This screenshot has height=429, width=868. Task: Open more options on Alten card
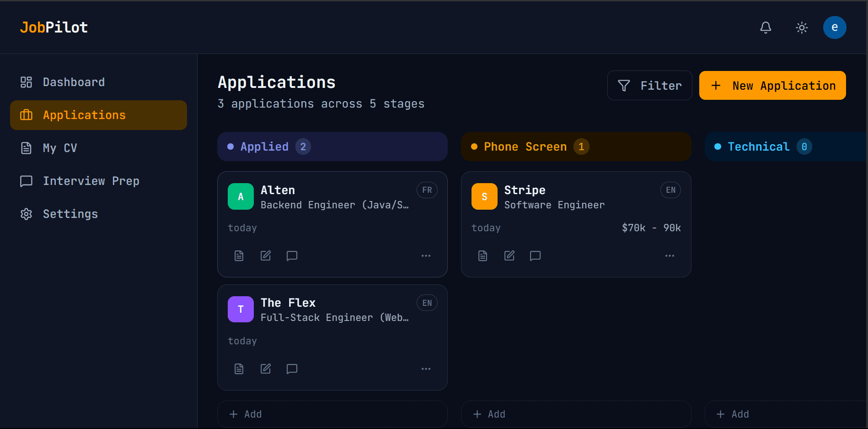[426, 255]
